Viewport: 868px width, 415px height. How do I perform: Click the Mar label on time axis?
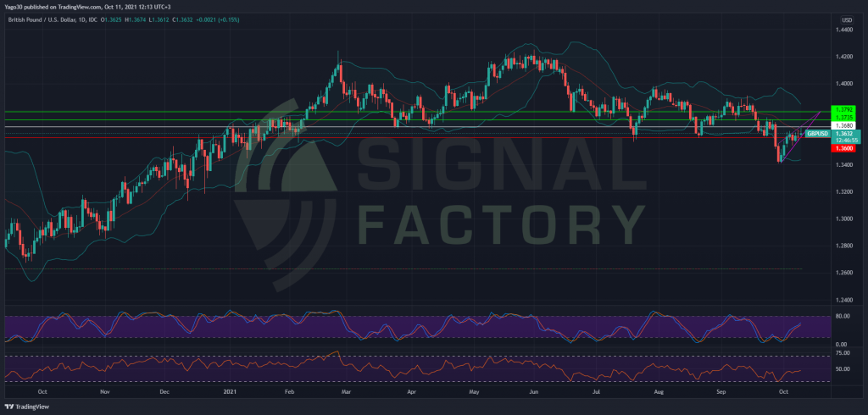346,391
